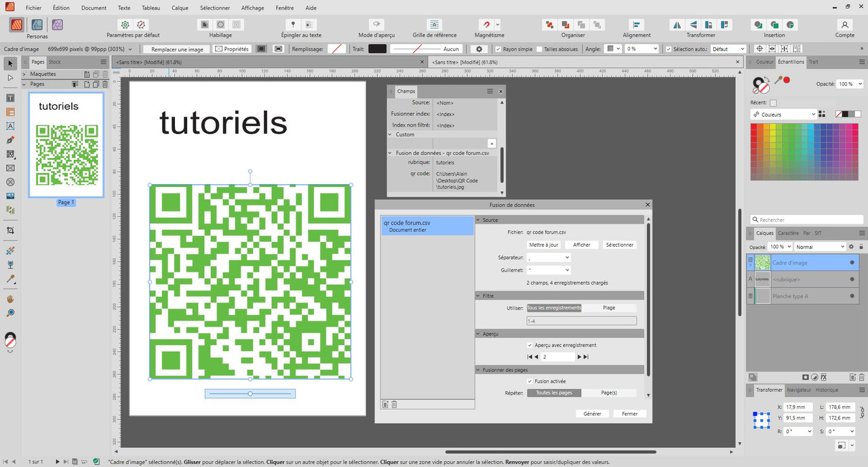Select the Crop tool
This screenshot has height=467, width=868.
pyautogui.click(x=10, y=230)
